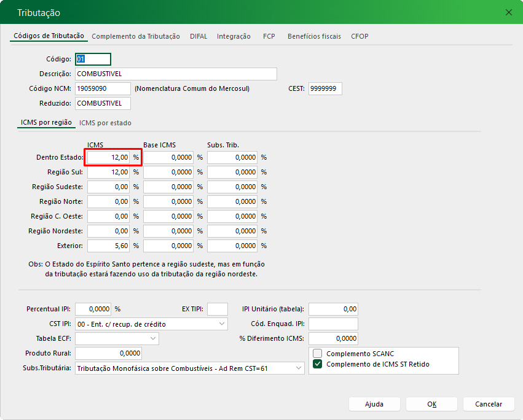Edit Região C. Oeste ICMS percentage

pos(108,216)
